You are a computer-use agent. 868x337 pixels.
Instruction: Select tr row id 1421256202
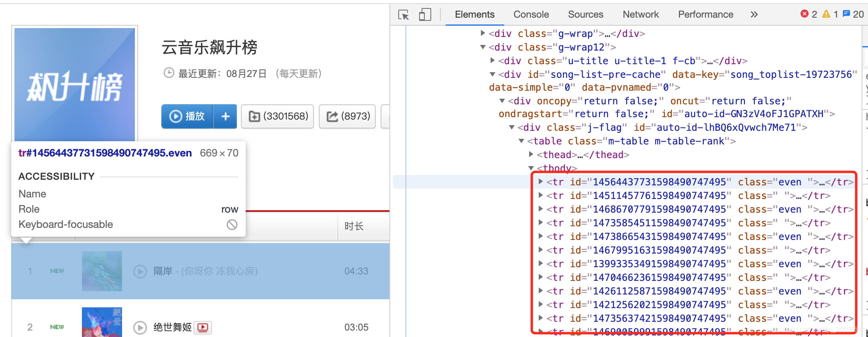coord(688,305)
